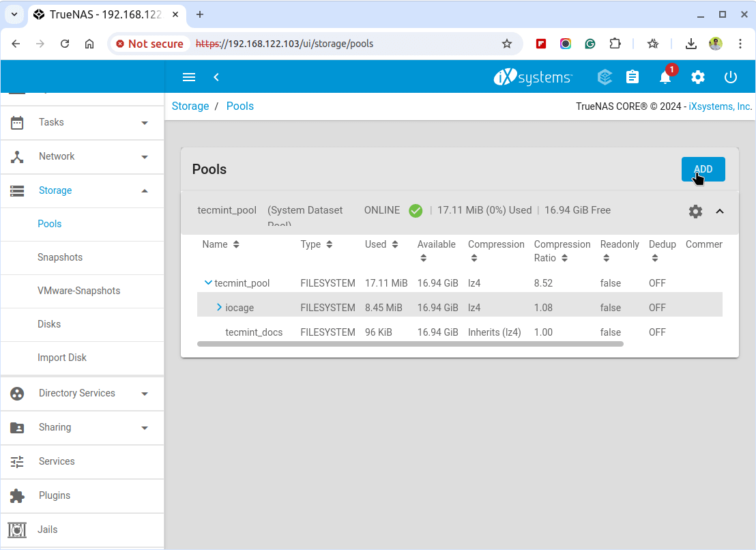Click the iXsystems logo
Viewport: 756px width, 550px height.
533,77
